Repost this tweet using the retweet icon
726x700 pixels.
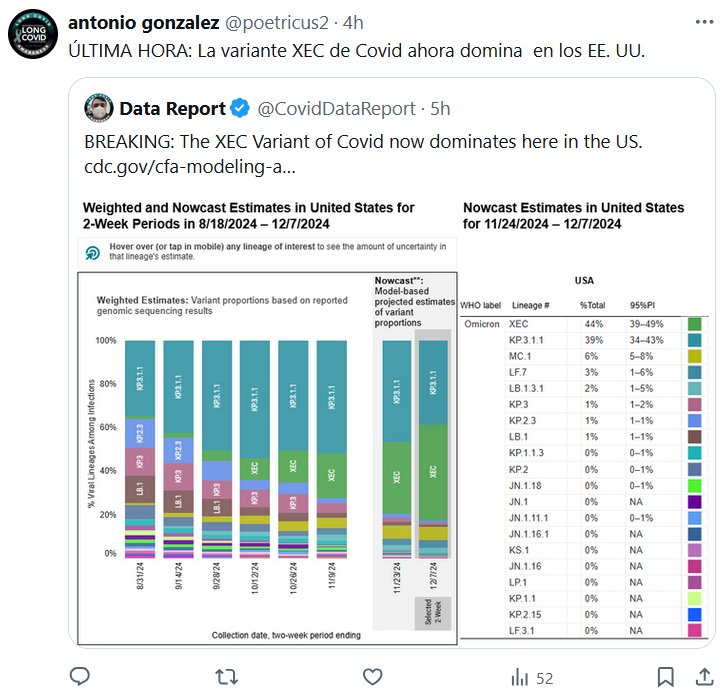click(226, 678)
